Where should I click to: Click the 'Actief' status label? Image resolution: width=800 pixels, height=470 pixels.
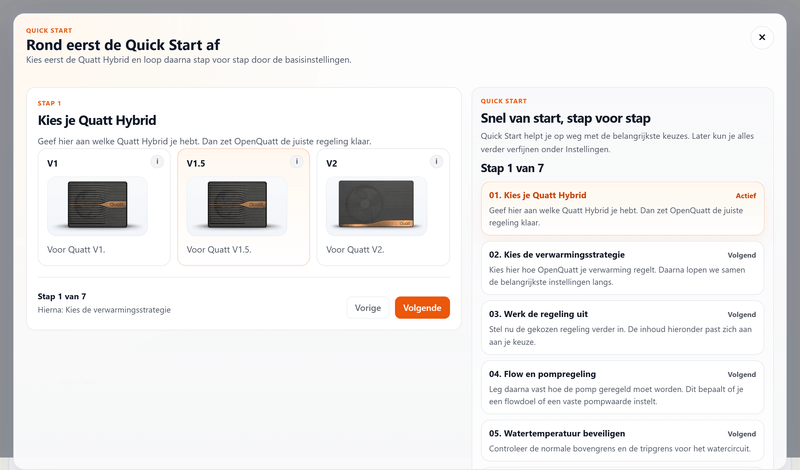pos(745,195)
